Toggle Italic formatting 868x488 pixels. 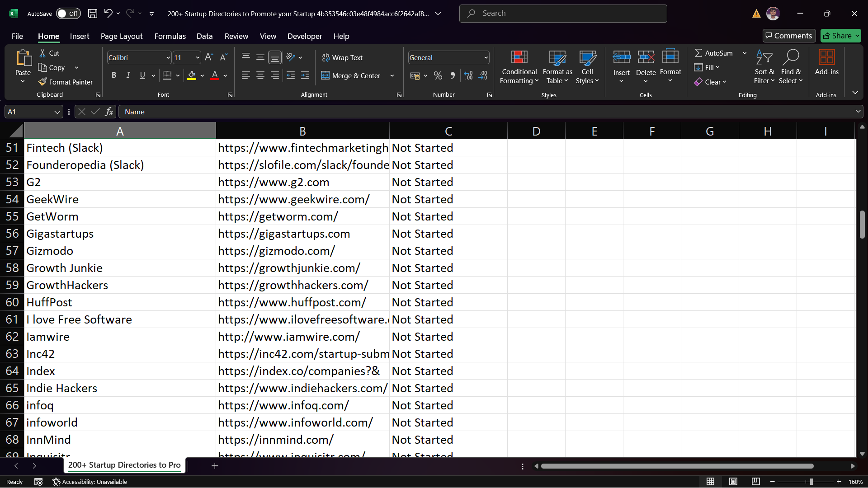pos(128,75)
